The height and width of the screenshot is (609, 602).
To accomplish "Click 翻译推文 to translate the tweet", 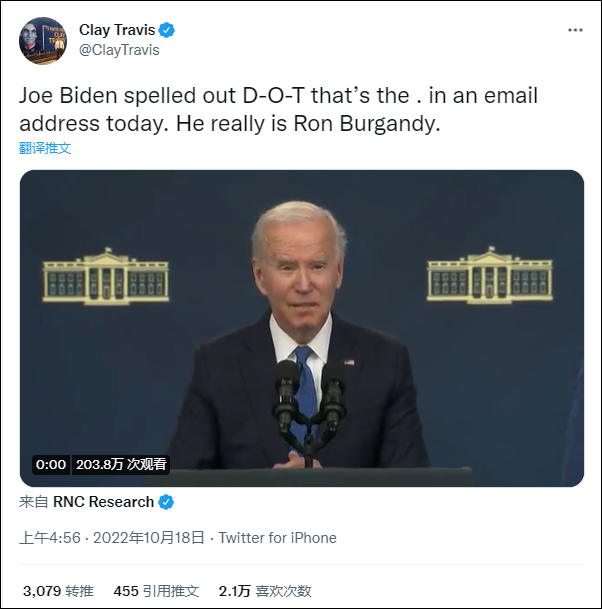I will coord(45,148).
